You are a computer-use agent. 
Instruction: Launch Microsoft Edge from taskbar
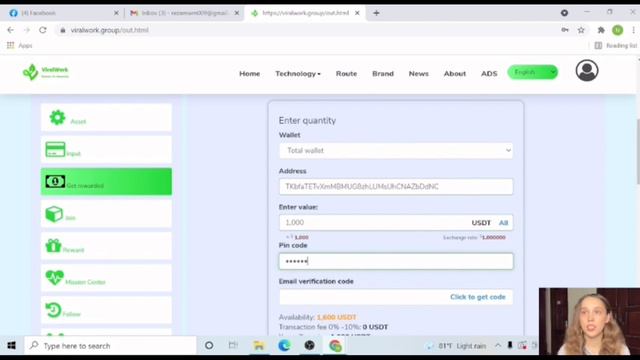coord(284,346)
